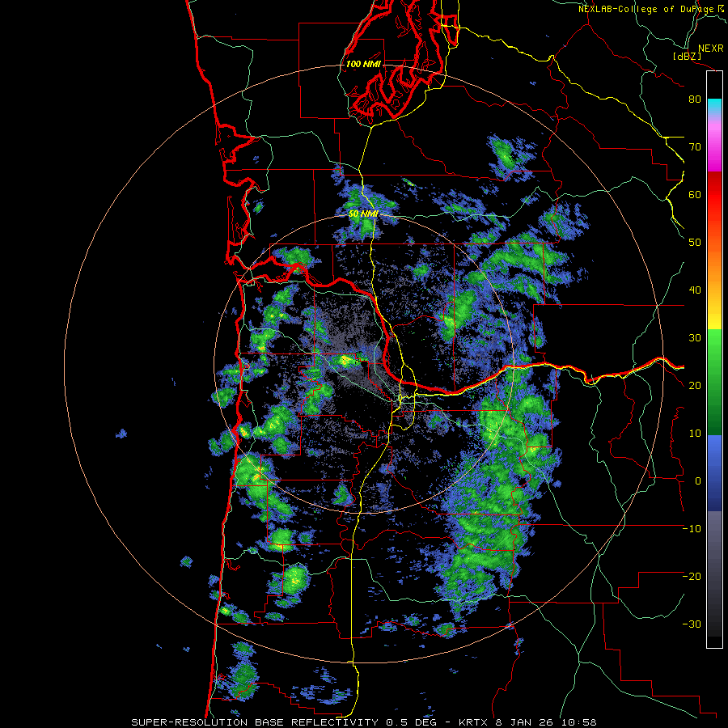Viewport: 728px width, 728px height.
Task: Click the 70 value on the dBZ scale
Action: (695, 147)
